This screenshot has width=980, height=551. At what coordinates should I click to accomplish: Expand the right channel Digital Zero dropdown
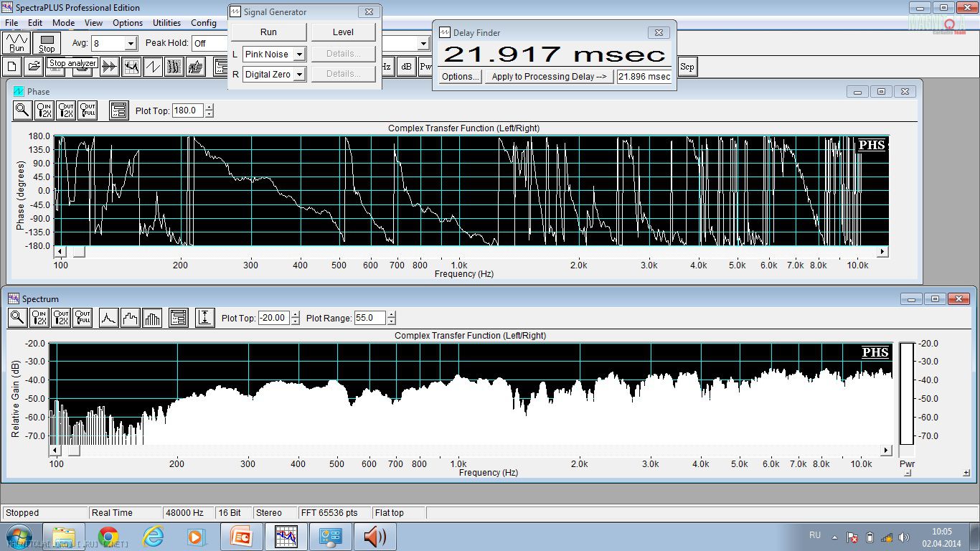[x=299, y=75]
